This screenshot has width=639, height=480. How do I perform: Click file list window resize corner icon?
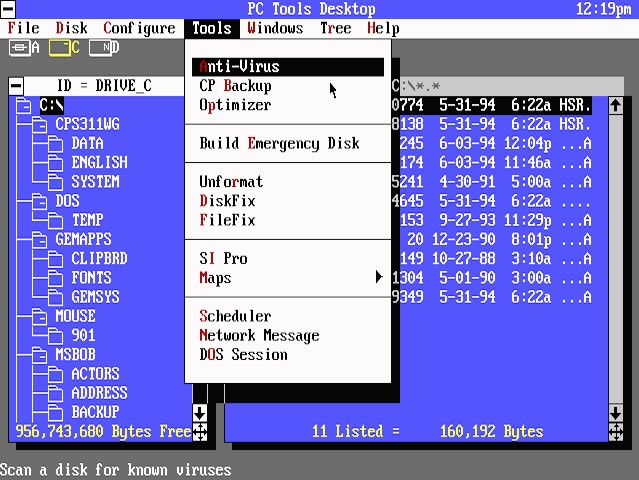(615, 432)
